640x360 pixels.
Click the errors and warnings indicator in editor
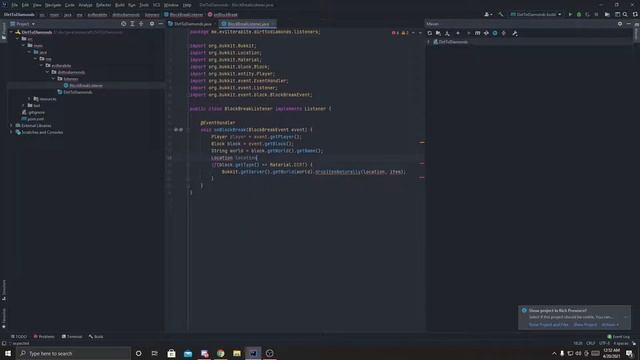(x=401, y=33)
